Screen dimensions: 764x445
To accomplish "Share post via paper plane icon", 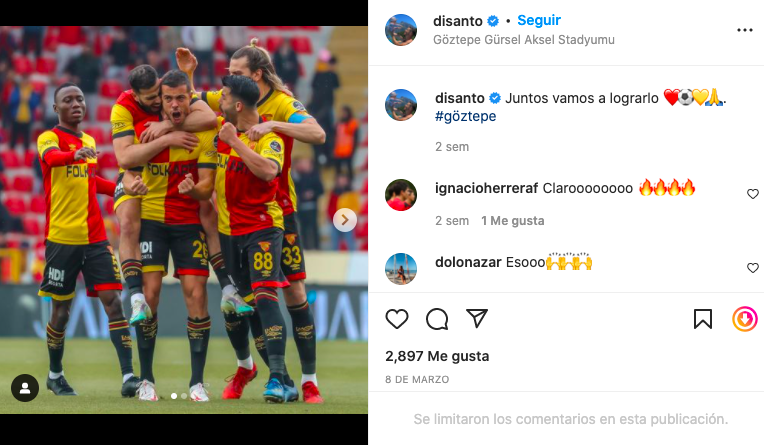I will (x=477, y=318).
